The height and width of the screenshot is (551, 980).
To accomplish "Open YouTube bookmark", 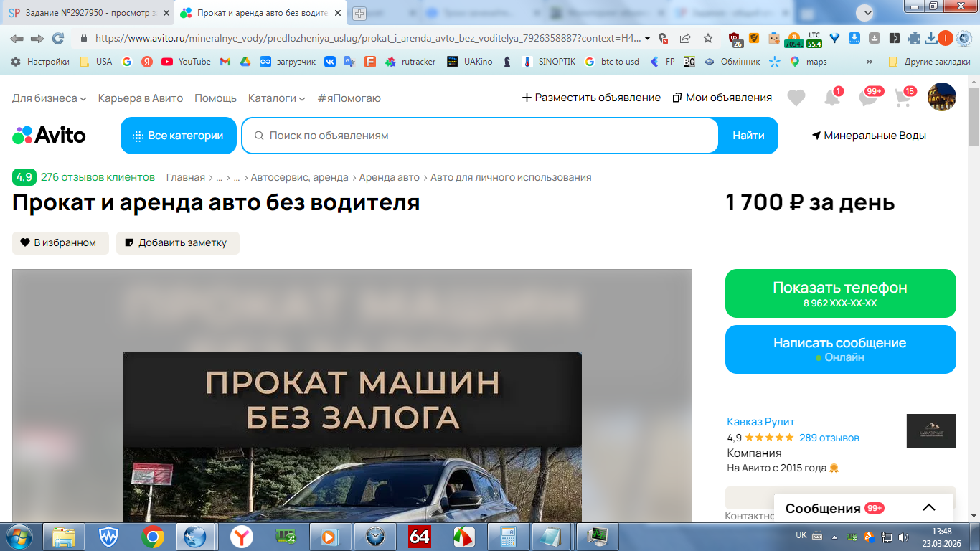I will [x=186, y=62].
